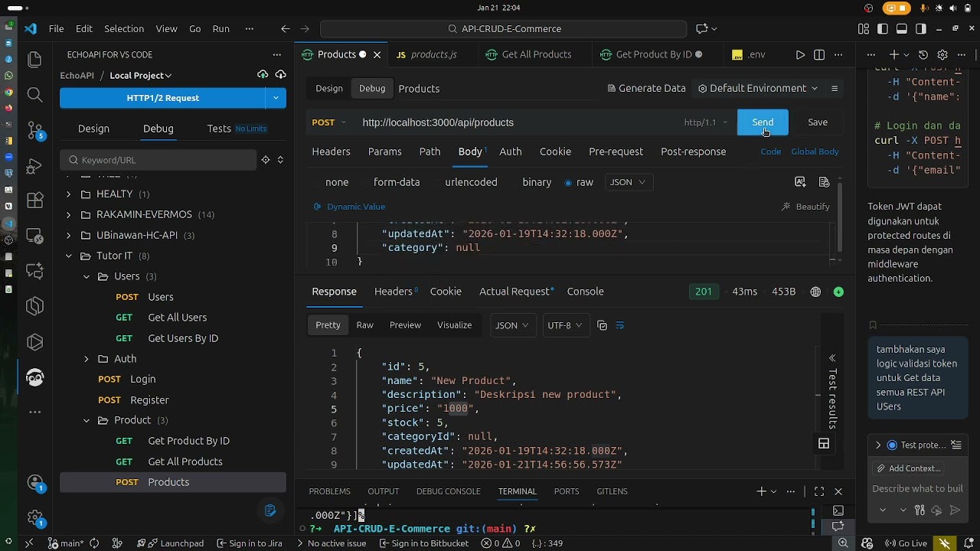Switch to the Pre-request tab
The image size is (980, 551).
pyautogui.click(x=616, y=152)
